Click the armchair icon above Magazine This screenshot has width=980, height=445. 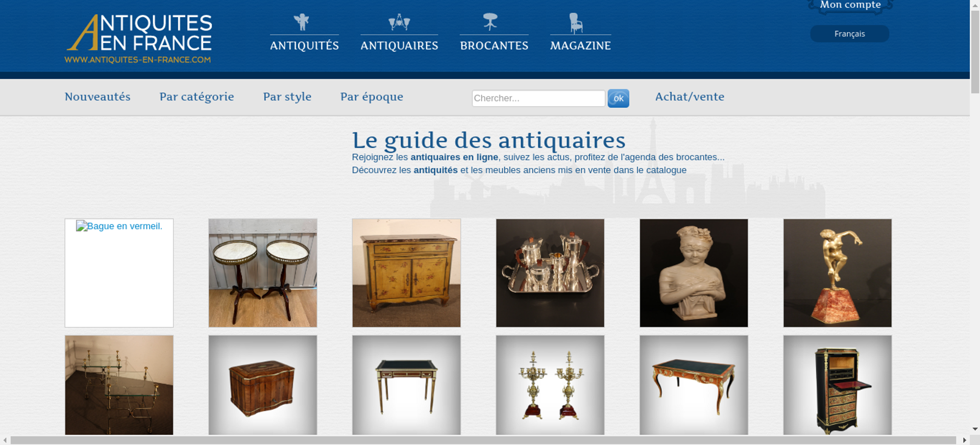(576, 23)
